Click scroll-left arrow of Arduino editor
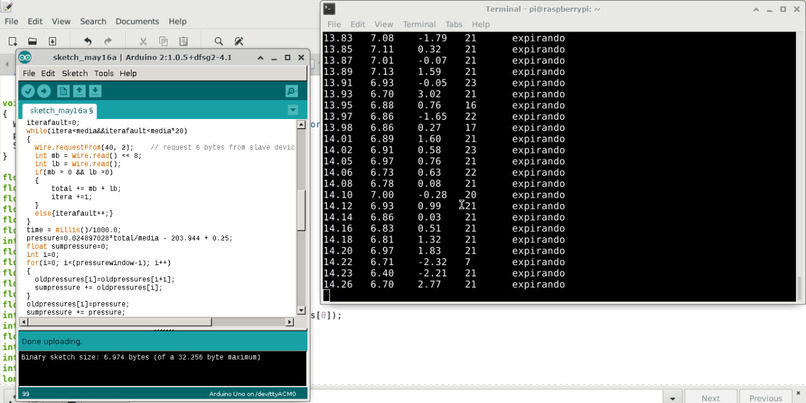Image resolution: width=806 pixels, height=403 pixels. (24, 322)
